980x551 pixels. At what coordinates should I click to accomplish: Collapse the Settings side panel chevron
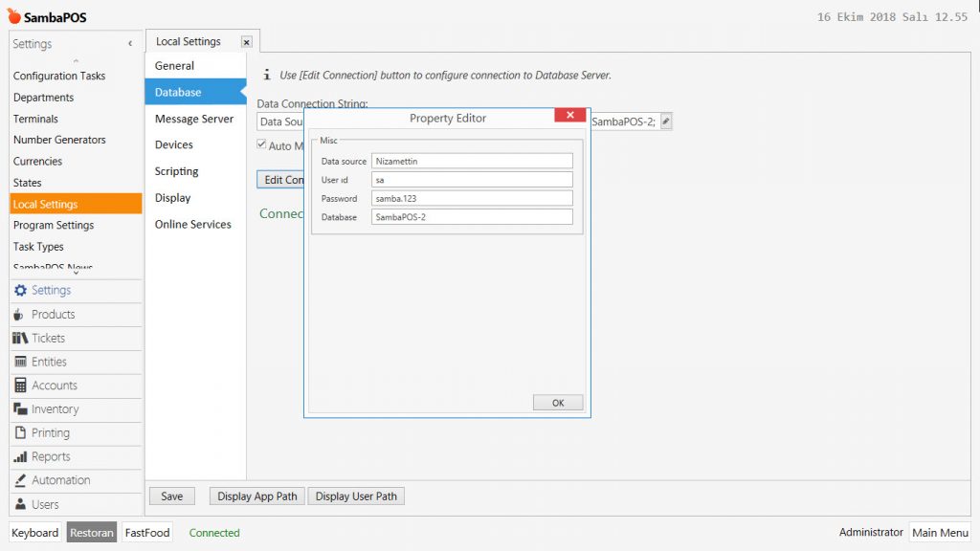coord(130,43)
